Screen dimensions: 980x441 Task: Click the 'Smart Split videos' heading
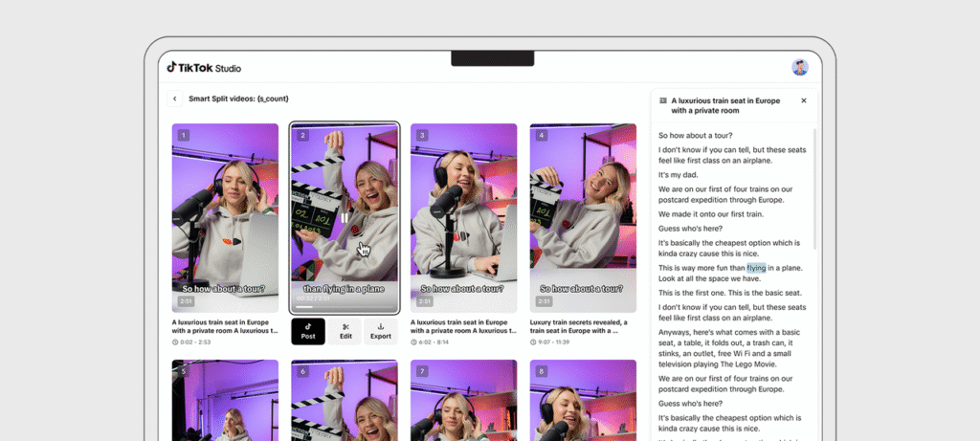click(238, 99)
